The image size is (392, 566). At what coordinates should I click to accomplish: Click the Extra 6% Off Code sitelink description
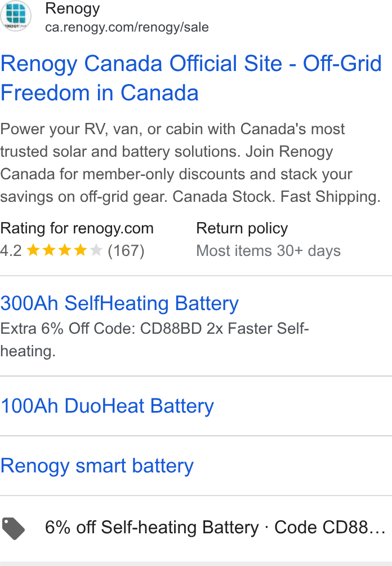154,340
